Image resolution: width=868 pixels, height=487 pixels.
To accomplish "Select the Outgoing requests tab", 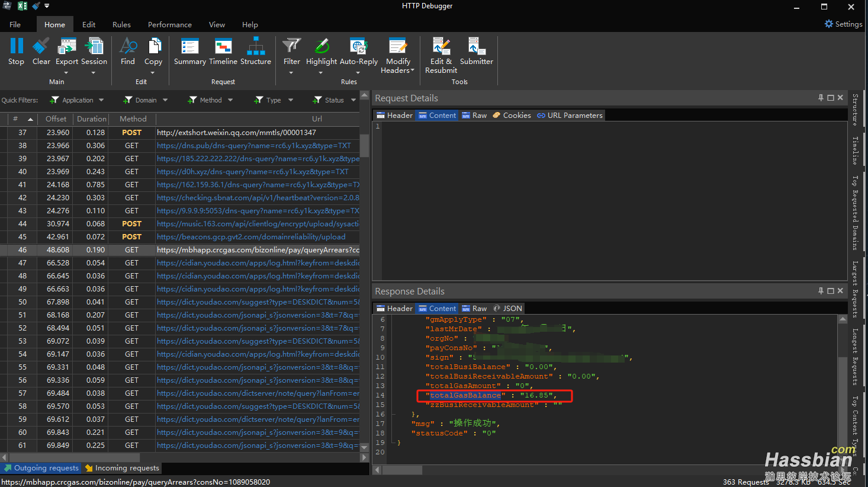I will 41,468.
